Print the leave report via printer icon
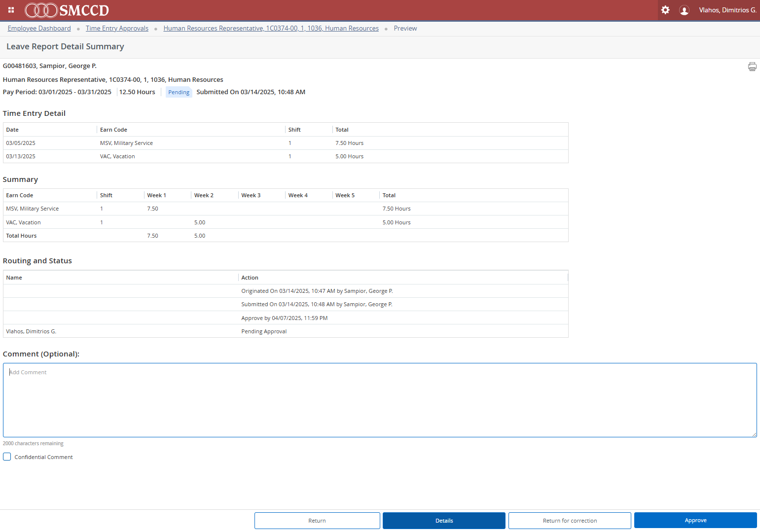Image resolution: width=760 pixels, height=532 pixels. point(752,67)
